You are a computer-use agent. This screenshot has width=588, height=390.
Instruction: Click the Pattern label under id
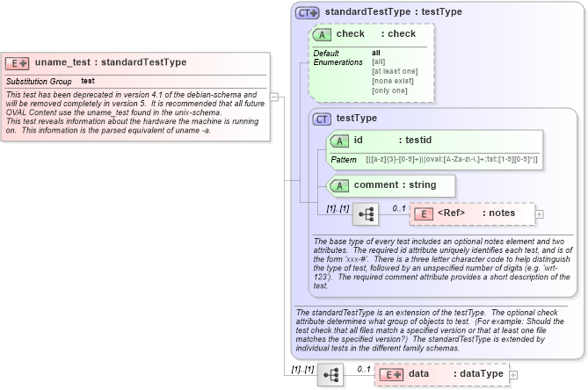click(344, 160)
